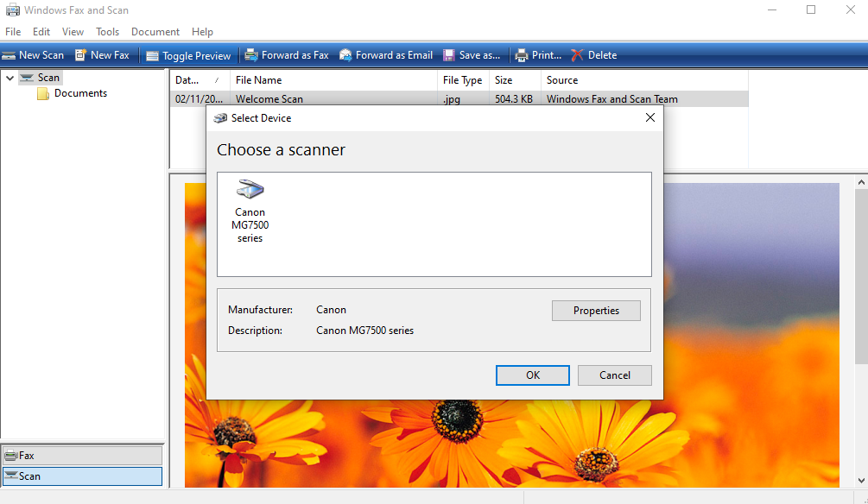Select the Documents folder label
This screenshot has width=868, height=504.
[81, 93]
